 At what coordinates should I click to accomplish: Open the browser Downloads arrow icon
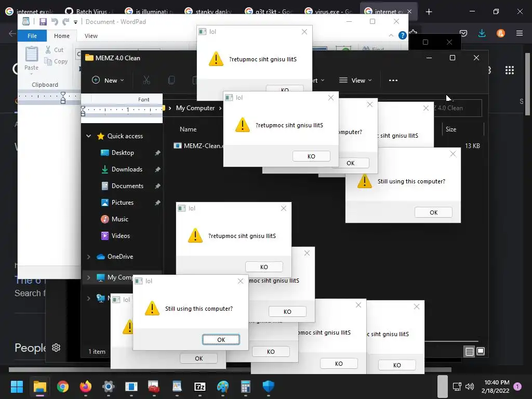click(482, 33)
